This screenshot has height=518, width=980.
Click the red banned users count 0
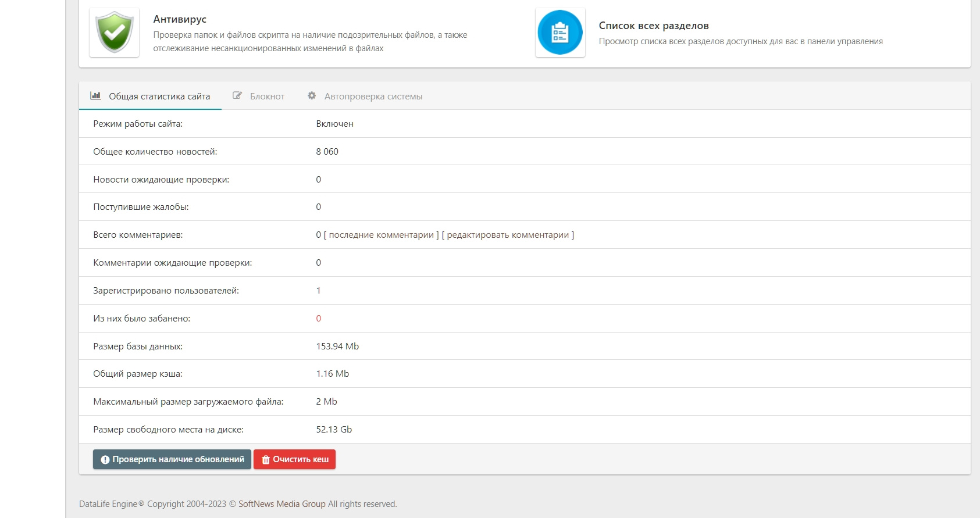[x=319, y=319]
